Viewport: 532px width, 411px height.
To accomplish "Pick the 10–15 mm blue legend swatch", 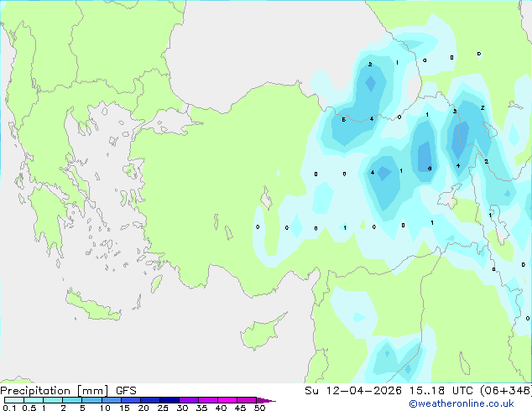I will coord(111,400).
